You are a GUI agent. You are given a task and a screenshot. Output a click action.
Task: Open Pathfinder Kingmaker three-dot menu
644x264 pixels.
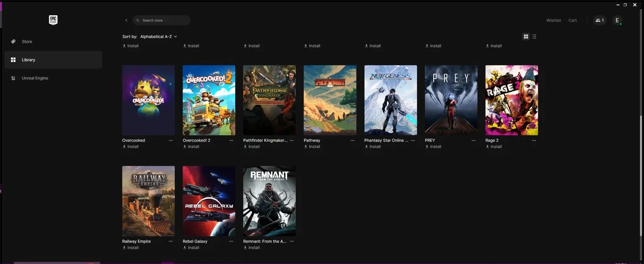(292, 140)
